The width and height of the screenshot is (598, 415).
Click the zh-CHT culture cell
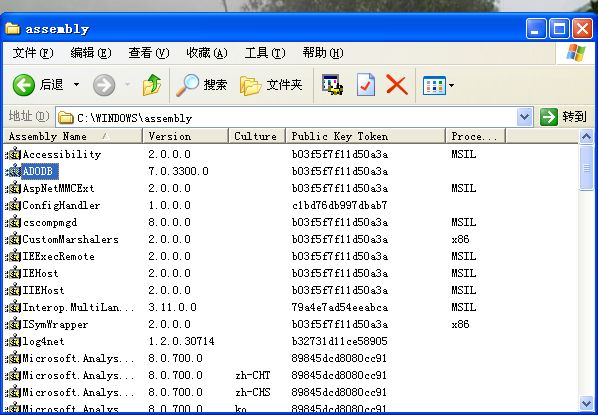tap(253, 375)
